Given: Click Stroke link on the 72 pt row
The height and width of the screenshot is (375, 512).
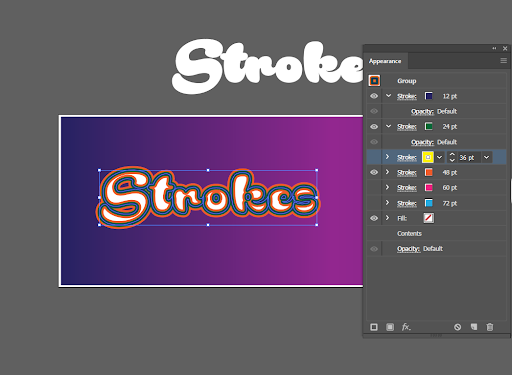Looking at the screenshot, I should [407, 203].
